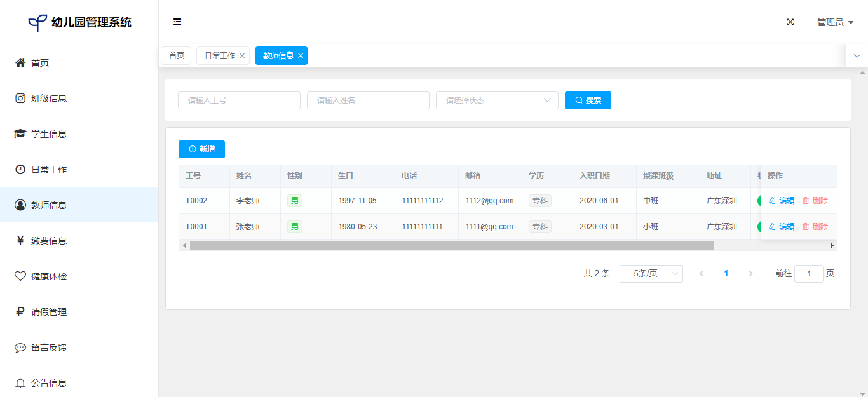This screenshot has width=868, height=397.
Task: Expand the tab list chevron at right
Action: tap(857, 56)
